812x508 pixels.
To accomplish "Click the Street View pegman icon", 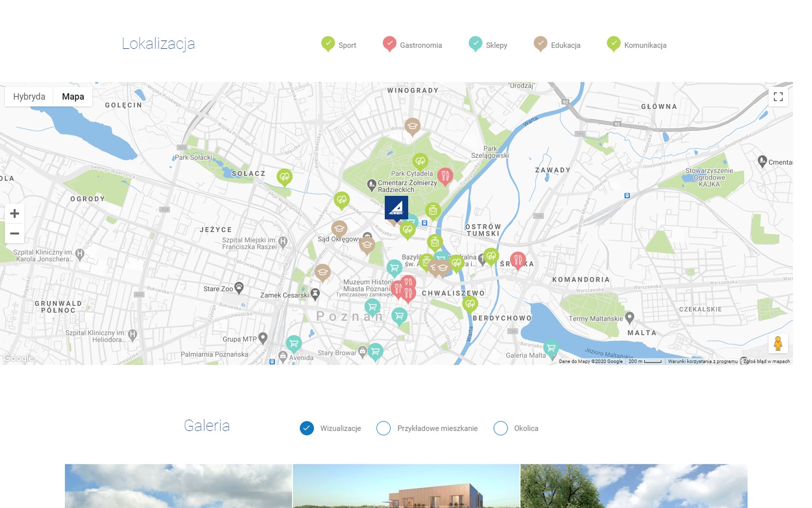I will 778,344.
